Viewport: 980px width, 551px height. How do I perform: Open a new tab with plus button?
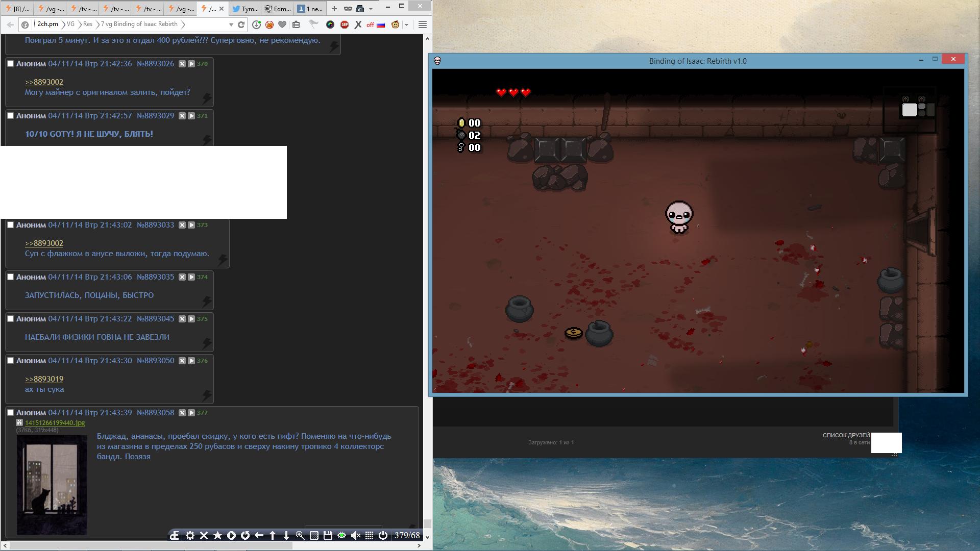click(334, 9)
